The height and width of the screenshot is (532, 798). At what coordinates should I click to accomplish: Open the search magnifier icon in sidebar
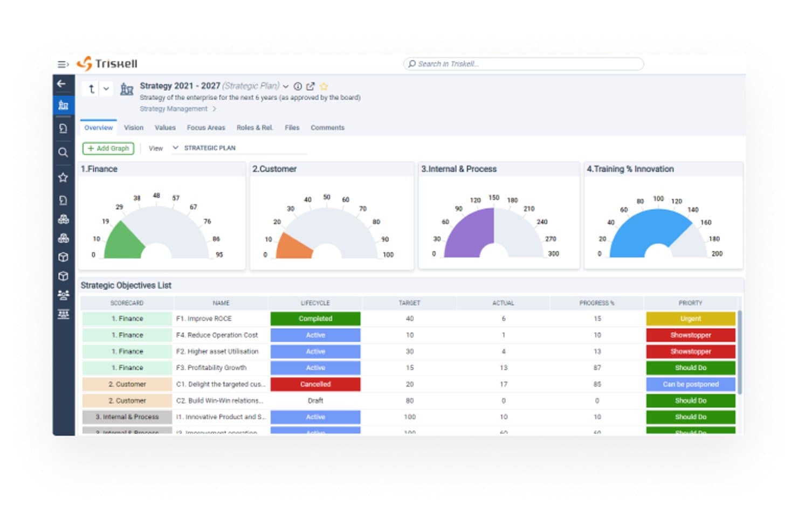click(63, 153)
